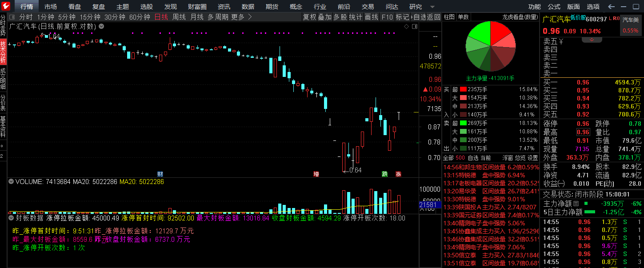
Task: Toggle 单数 display mode
Action: click(x=463, y=17)
